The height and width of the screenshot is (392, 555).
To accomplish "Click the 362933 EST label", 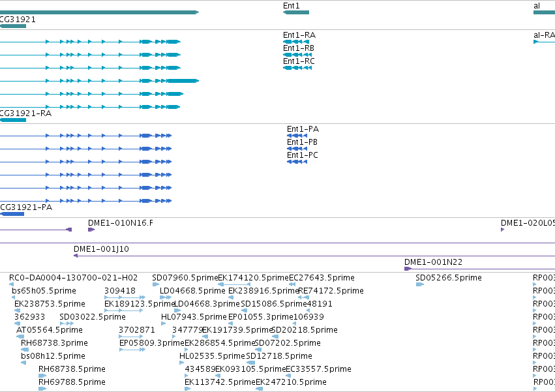I will 30,317.
